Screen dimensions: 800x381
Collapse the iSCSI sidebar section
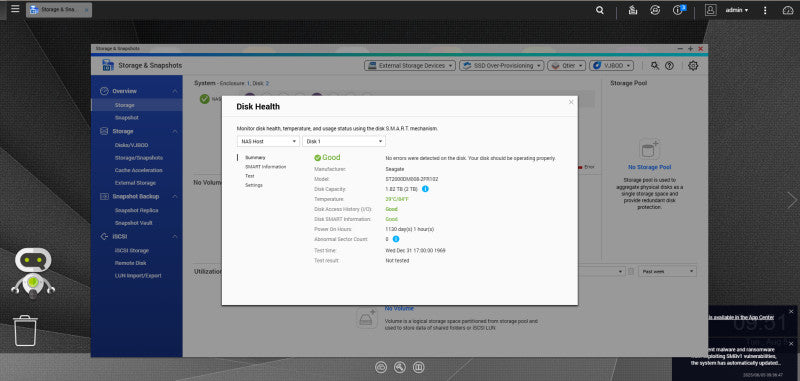coord(174,237)
